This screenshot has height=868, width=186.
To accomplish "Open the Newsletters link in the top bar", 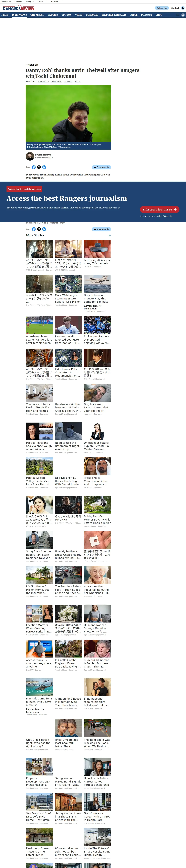I will pyautogui.click(x=6, y=1).
